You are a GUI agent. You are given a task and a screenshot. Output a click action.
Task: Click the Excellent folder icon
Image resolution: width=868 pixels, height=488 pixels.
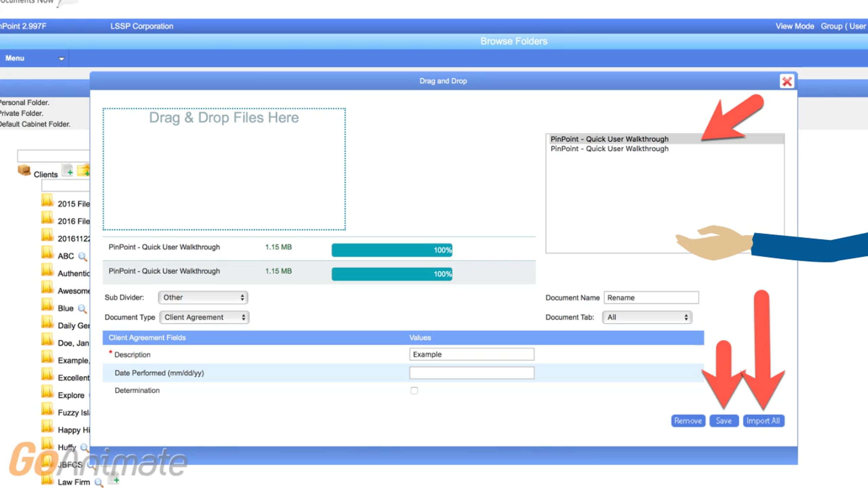point(47,374)
